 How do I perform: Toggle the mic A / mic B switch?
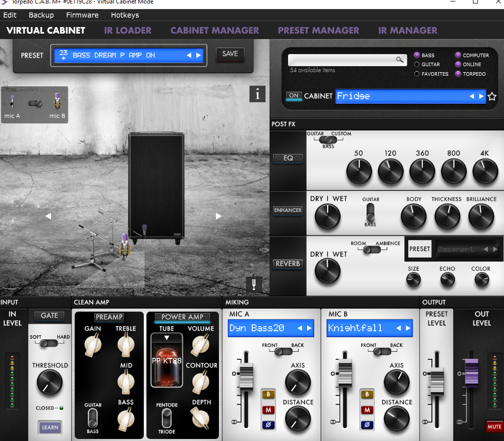coord(35,103)
